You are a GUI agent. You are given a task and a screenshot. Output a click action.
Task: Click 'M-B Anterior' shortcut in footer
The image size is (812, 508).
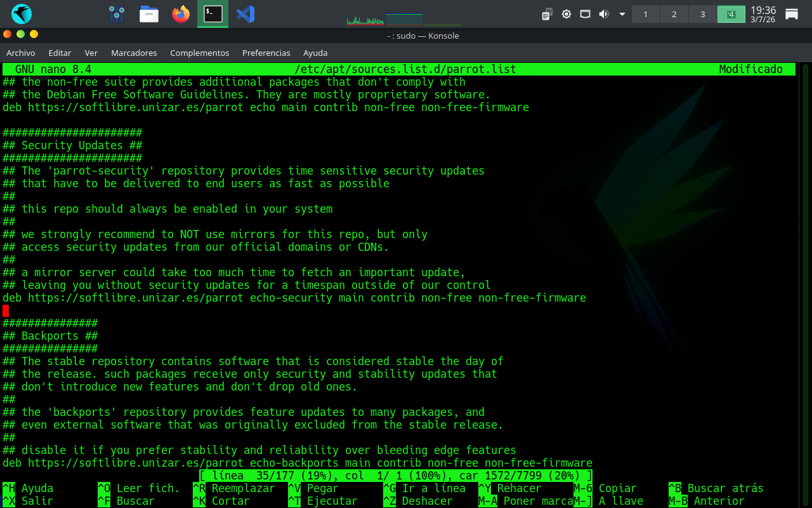tap(707, 501)
